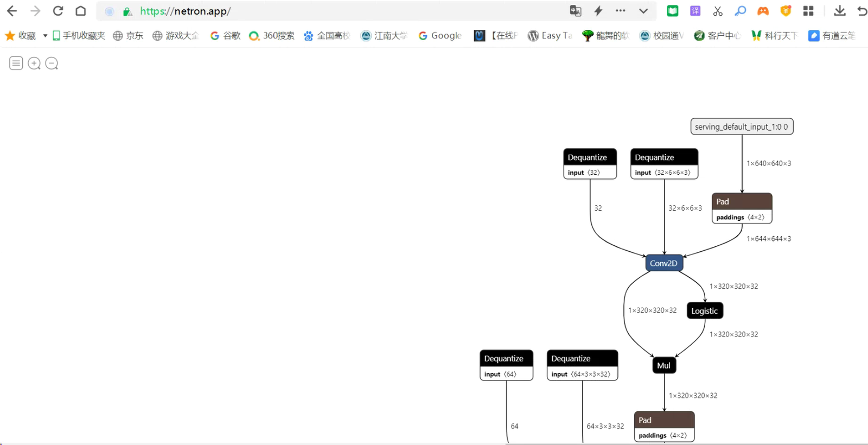Screen dimensions: 868x445
Task: Select the Logistic node
Action: [x=705, y=311]
